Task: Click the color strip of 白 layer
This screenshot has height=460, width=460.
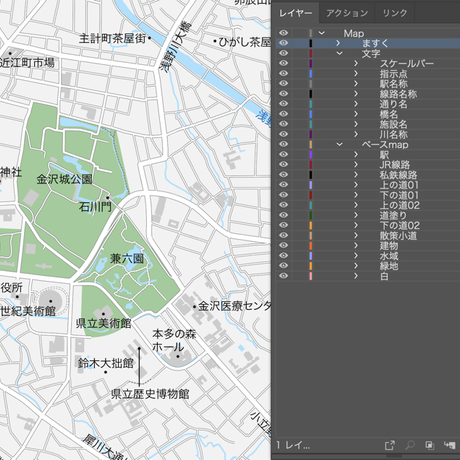Action: click(x=311, y=276)
